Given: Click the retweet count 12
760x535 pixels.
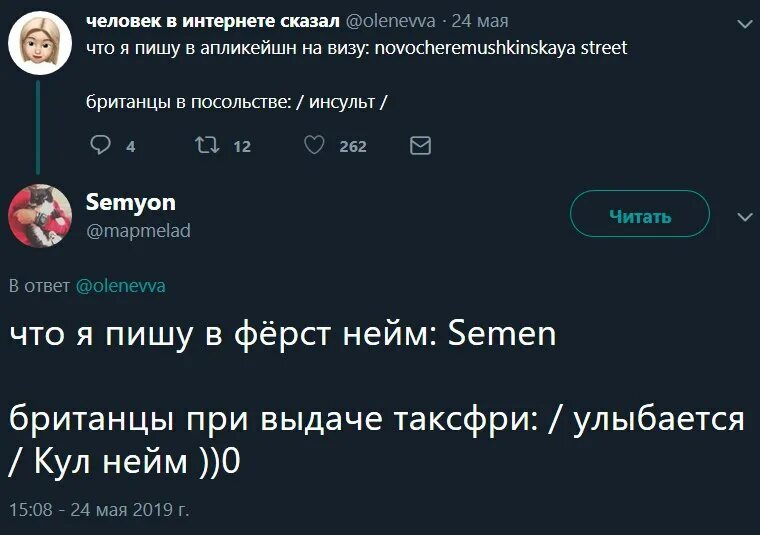Looking at the screenshot, I should tap(242, 147).
